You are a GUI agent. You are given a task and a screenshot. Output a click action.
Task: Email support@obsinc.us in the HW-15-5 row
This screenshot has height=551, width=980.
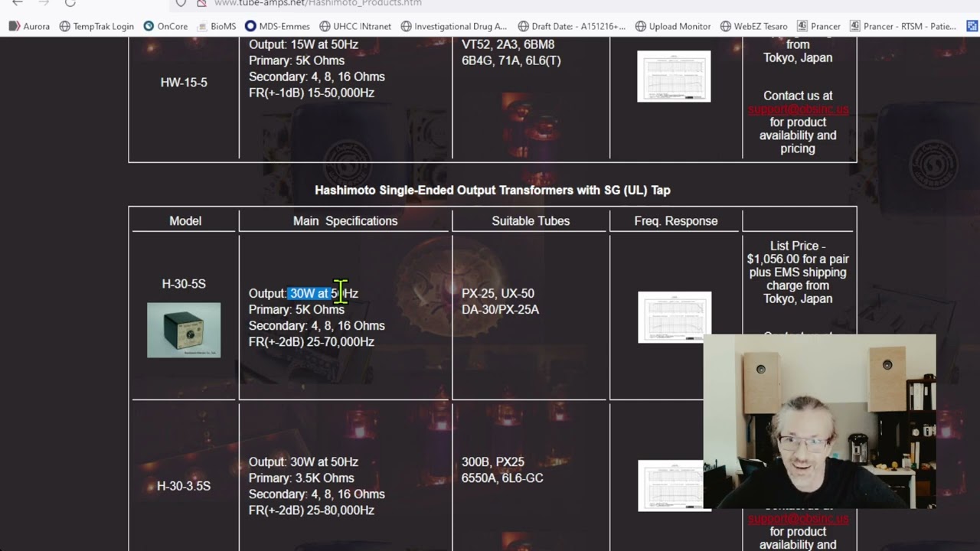click(x=798, y=109)
